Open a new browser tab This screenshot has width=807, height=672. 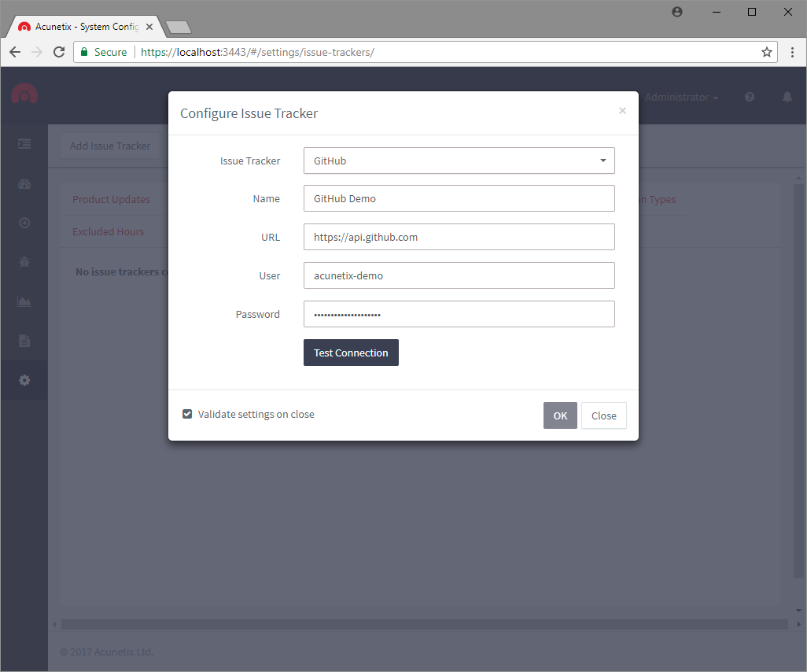[x=179, y=28]
